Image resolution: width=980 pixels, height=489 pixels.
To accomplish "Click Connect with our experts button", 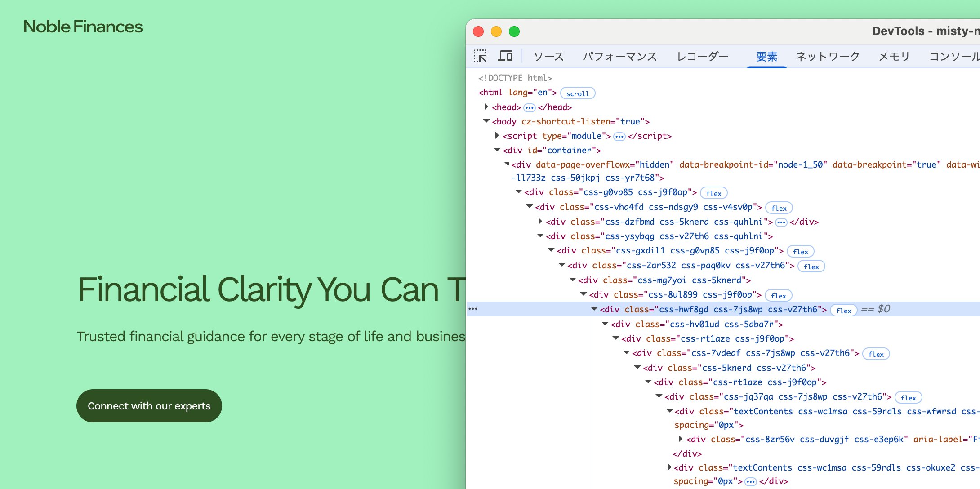I will click(x=149, y=406).
